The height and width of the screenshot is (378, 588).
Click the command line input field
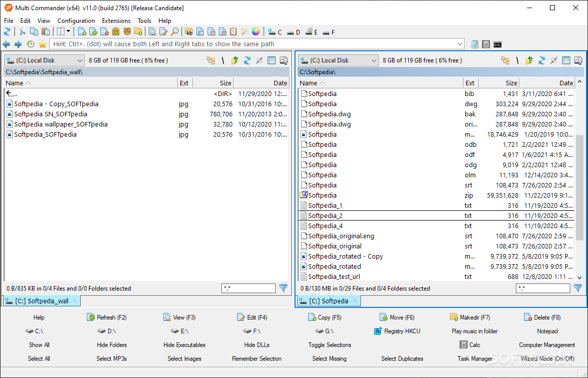(256, 44)
